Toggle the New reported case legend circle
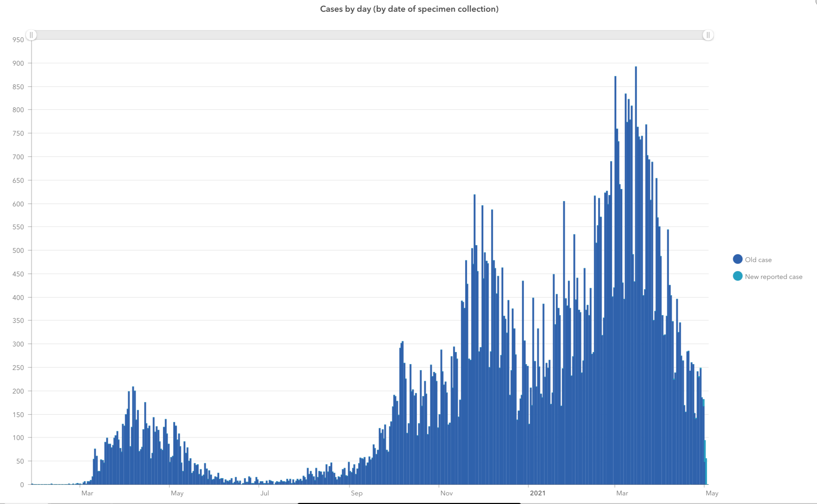 coord(737,276)
